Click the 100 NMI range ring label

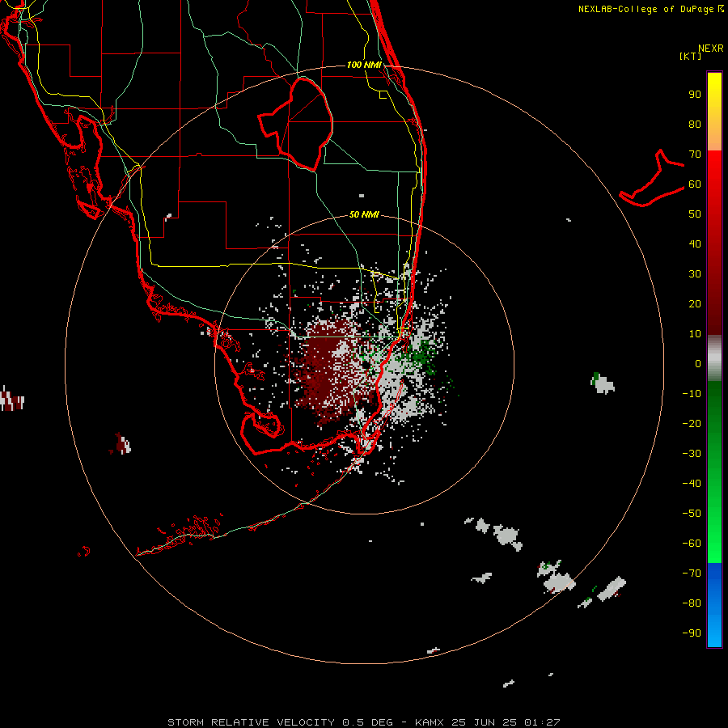pyautogui.click(x=364, y=65)
